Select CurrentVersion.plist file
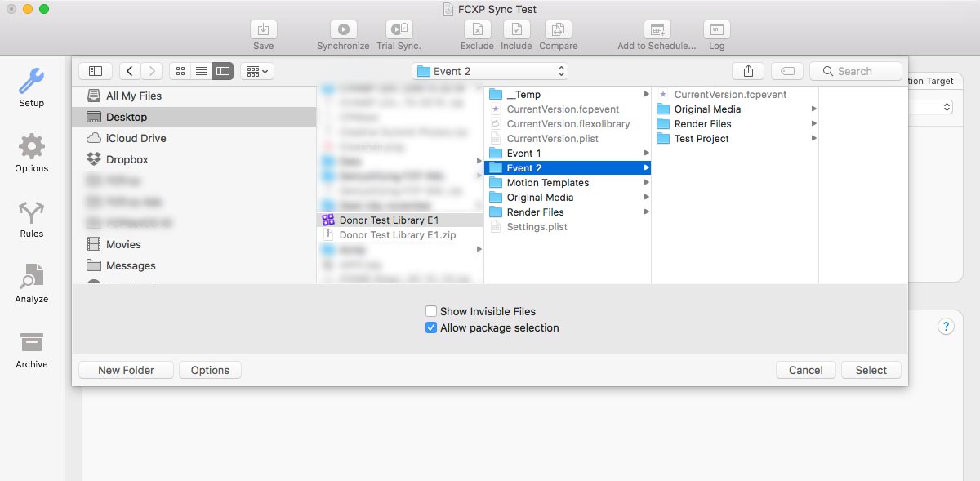Screen dimensions: 980x481 click(568, 138)
